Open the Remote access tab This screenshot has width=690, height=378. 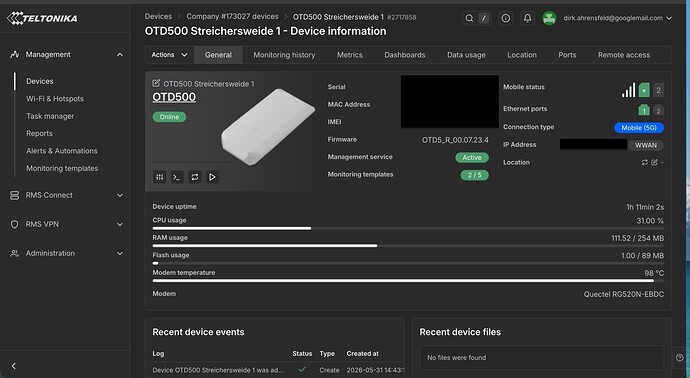tap(624, 55)
